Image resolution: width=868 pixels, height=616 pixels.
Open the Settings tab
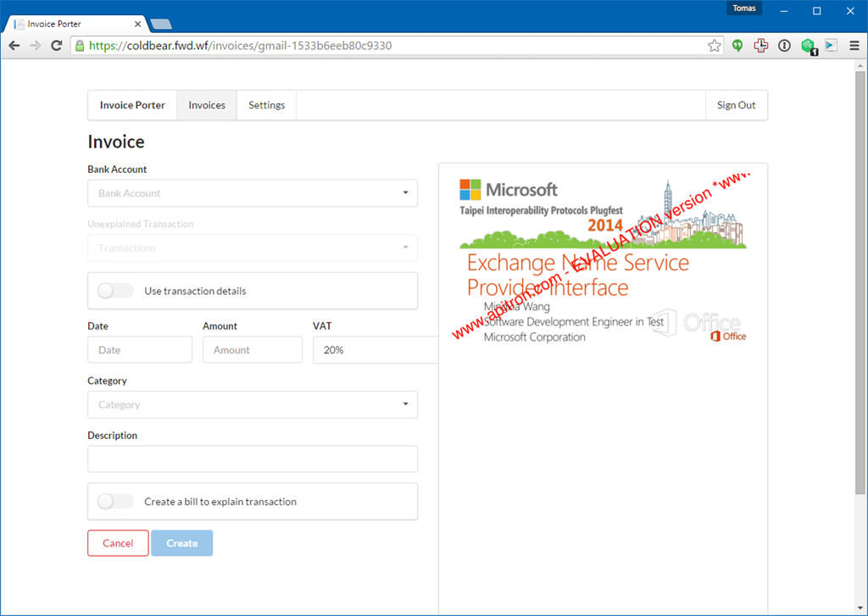(x=266, y=105)
